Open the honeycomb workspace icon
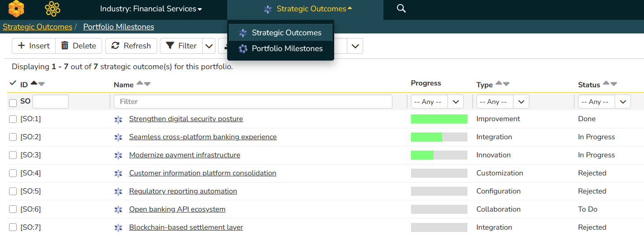This screenshot has height=236, width=644. coord(52,9)
